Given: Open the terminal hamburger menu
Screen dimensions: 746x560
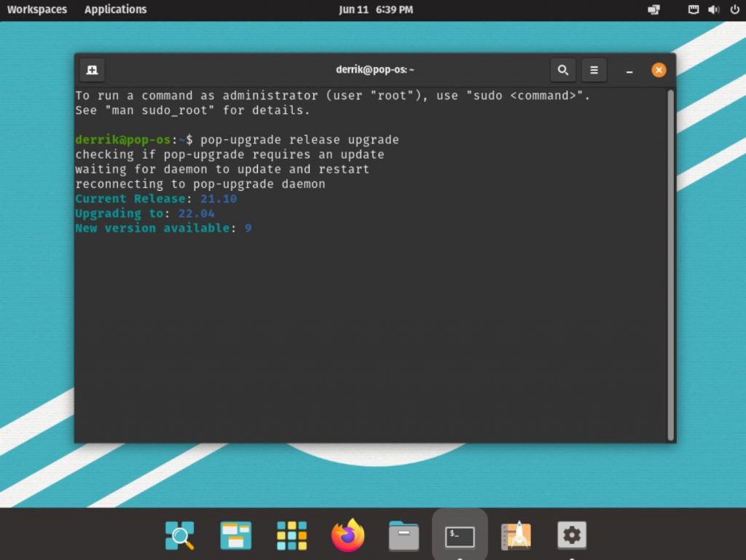Looking at the screenshot, I should click(x=594, y=70).
